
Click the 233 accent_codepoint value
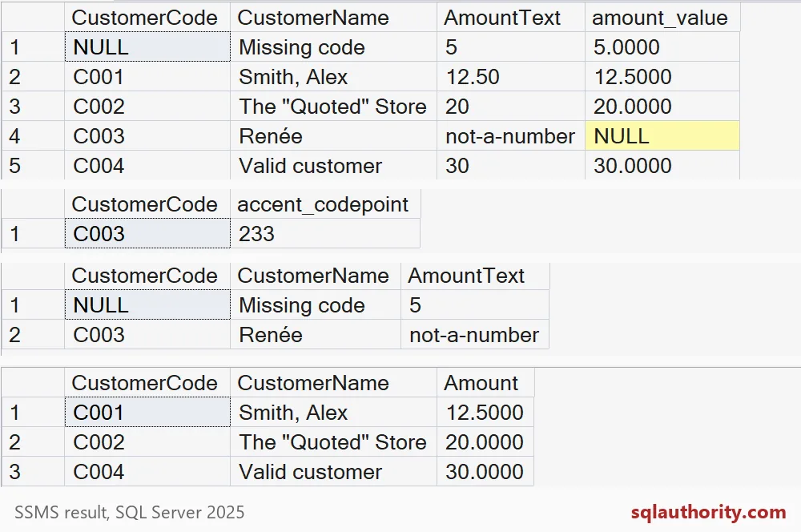(325, 233)
